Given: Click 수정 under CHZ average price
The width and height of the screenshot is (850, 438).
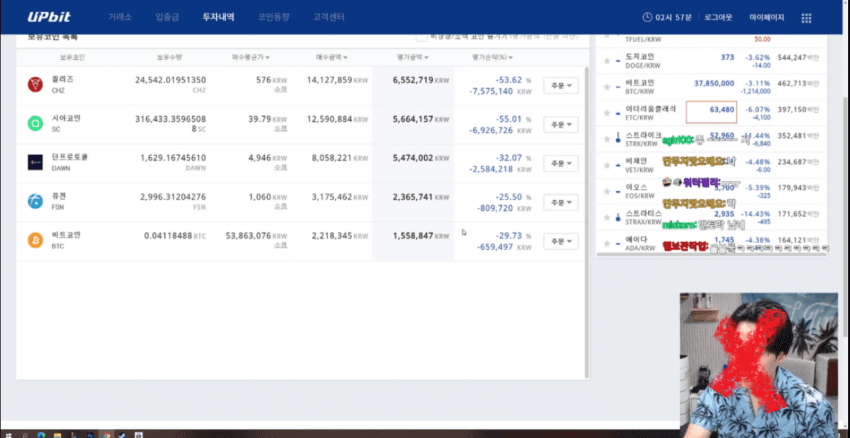Looking at the screenshot, I should click(280, 89).
